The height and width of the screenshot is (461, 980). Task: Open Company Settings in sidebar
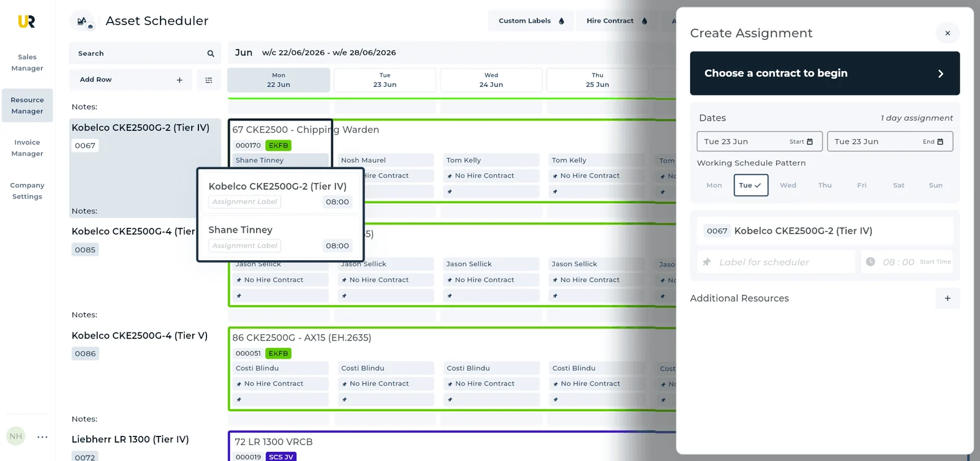(28, 191)
